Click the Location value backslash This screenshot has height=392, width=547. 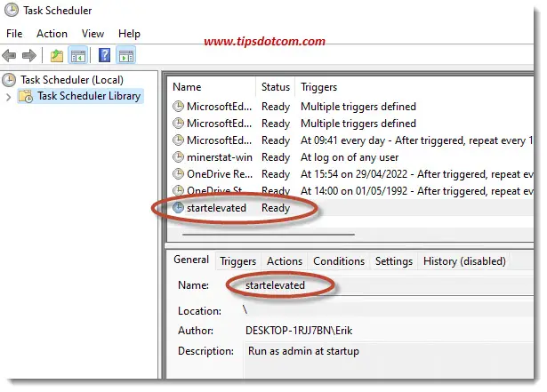coord(245,309)
